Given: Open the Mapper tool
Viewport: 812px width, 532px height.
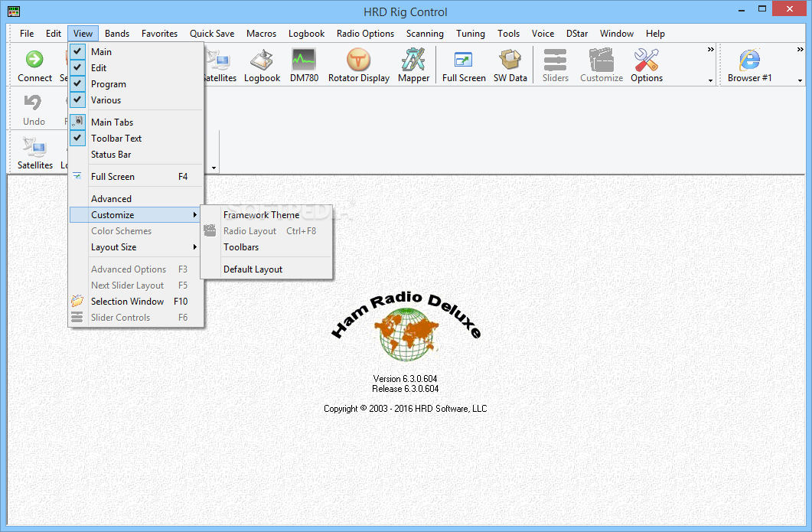Looking at the screenshot, I should (x=413, y=60).
